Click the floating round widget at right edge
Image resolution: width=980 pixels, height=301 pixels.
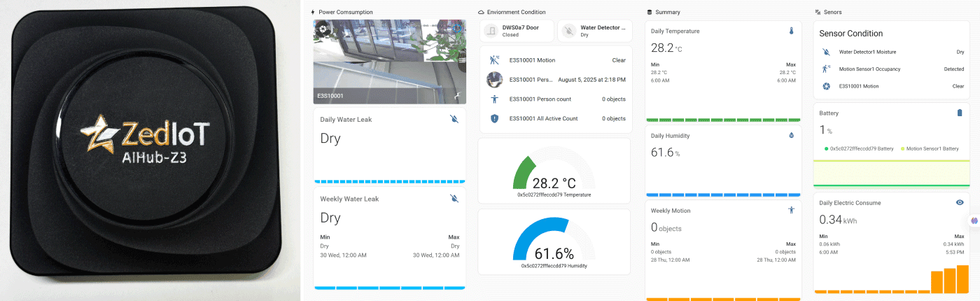[x=974, y=220]
